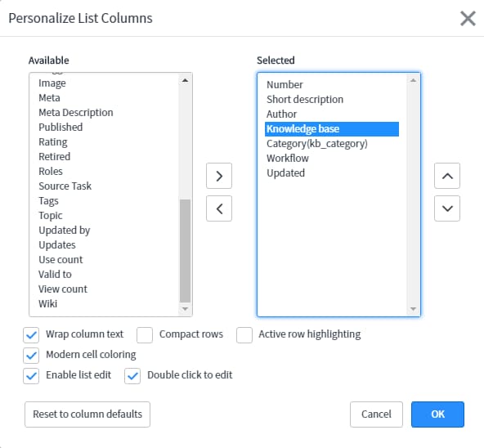Move selected column up with the up chevron
Screen dimensions: 484x448
tap(447, 176)
